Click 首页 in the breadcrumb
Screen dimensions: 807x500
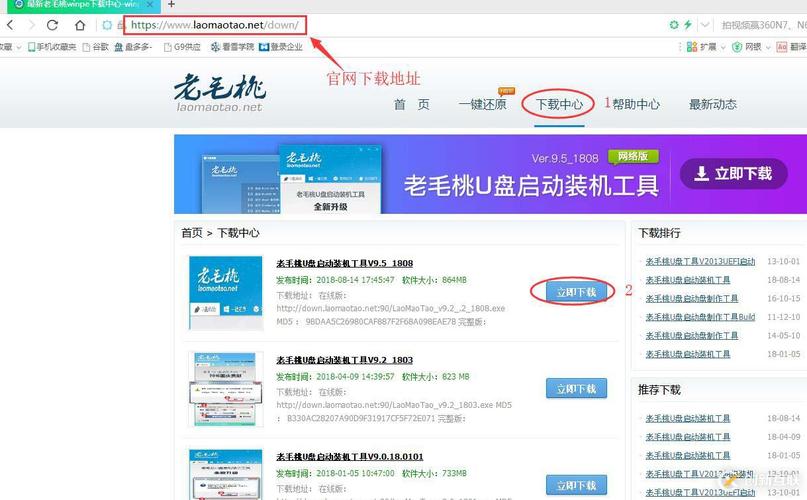[x=191, y=233]
